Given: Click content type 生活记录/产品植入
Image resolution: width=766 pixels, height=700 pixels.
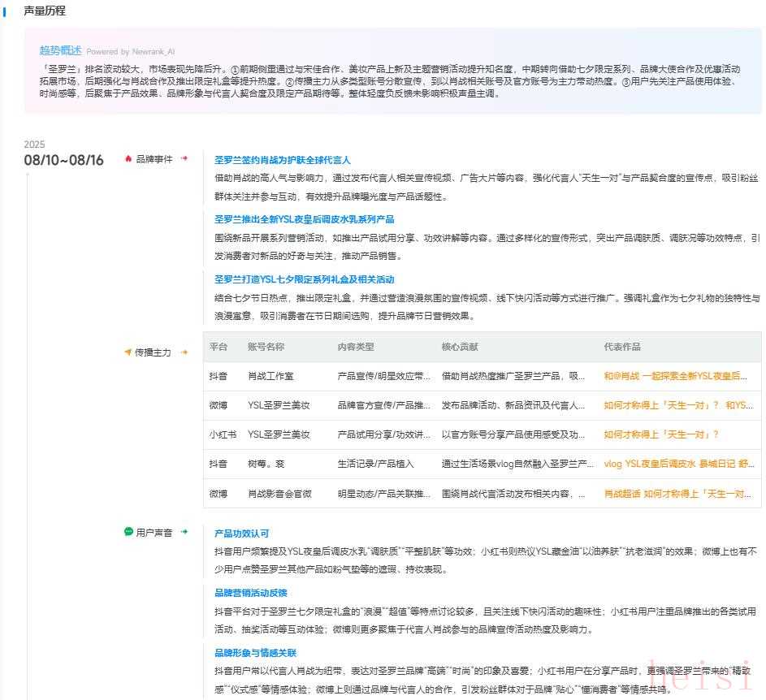Looking at the screenshot, I should (x=375, y=464).
